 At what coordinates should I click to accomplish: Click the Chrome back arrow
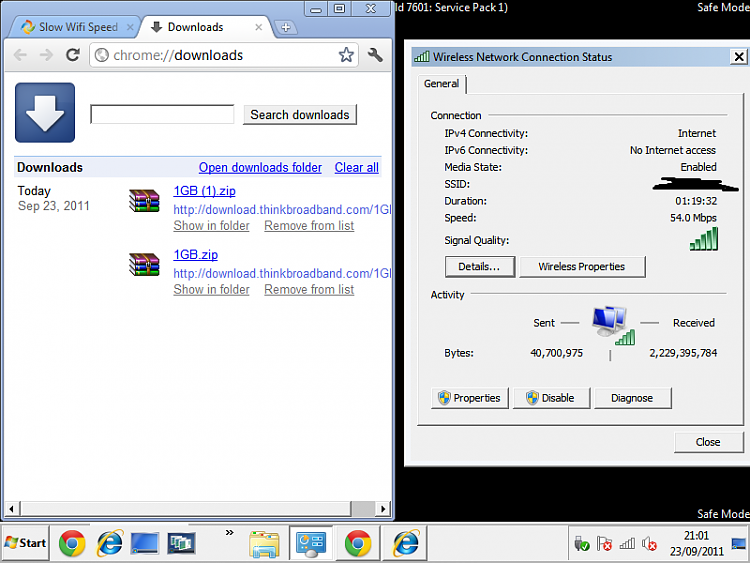[20, 55]
